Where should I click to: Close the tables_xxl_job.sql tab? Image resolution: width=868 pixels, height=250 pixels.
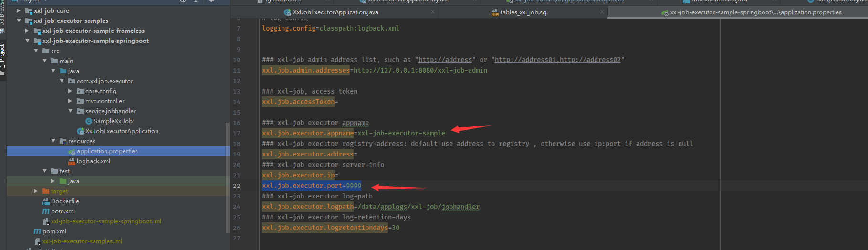pos(602,12)
